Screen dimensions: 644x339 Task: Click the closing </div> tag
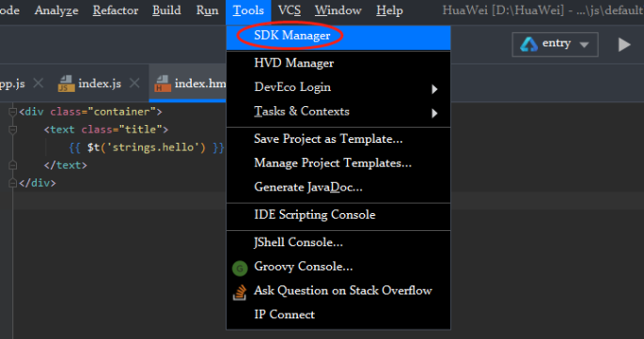pyautogui.click(x=37, y=183)
